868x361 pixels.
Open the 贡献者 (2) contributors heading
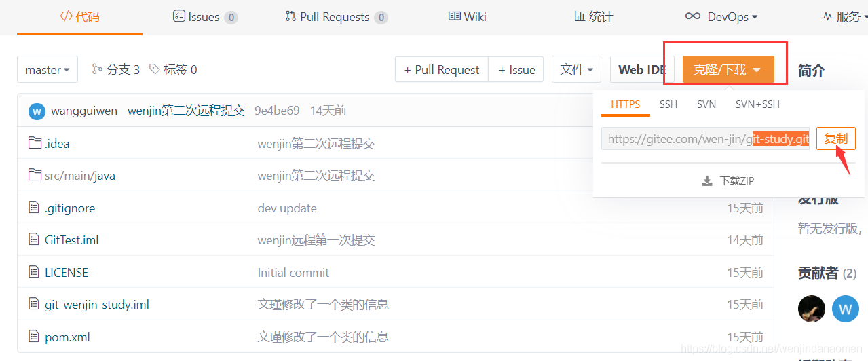pos(827,273)
